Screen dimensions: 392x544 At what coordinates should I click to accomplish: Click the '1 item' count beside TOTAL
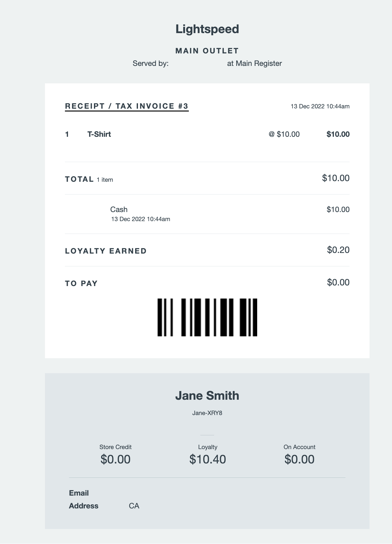pos(105,180)
